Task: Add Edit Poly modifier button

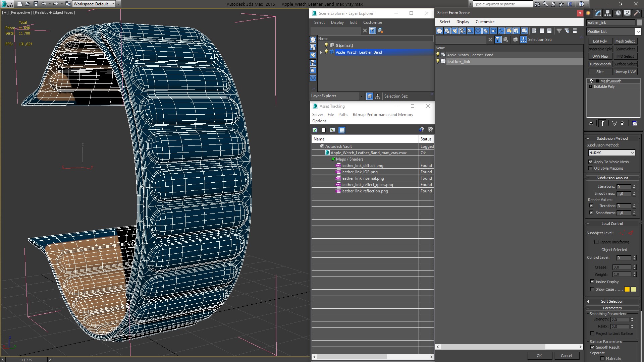Action: (600, 41)
